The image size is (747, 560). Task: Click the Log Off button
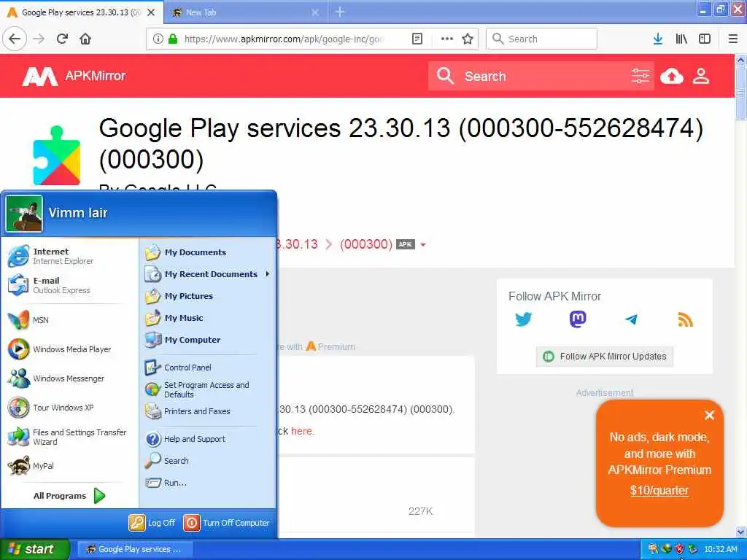pyautogui.click(x=152, y=523)
